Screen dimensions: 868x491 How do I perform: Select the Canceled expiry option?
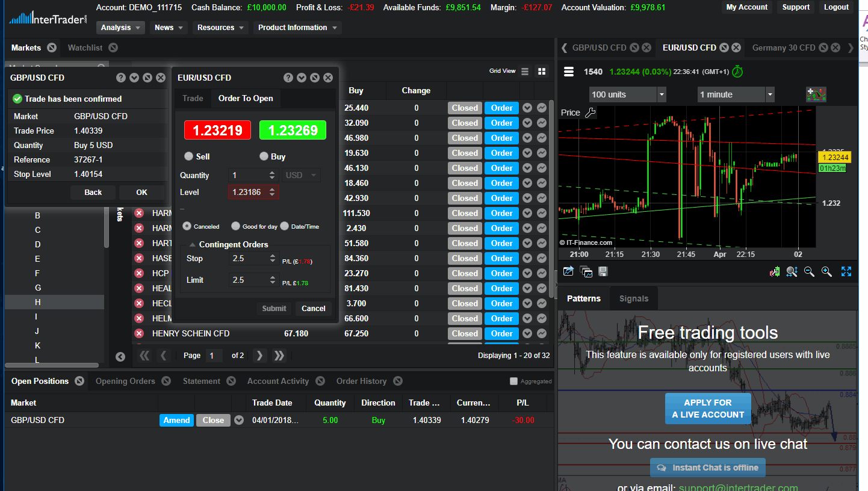(x=187, y=226)
